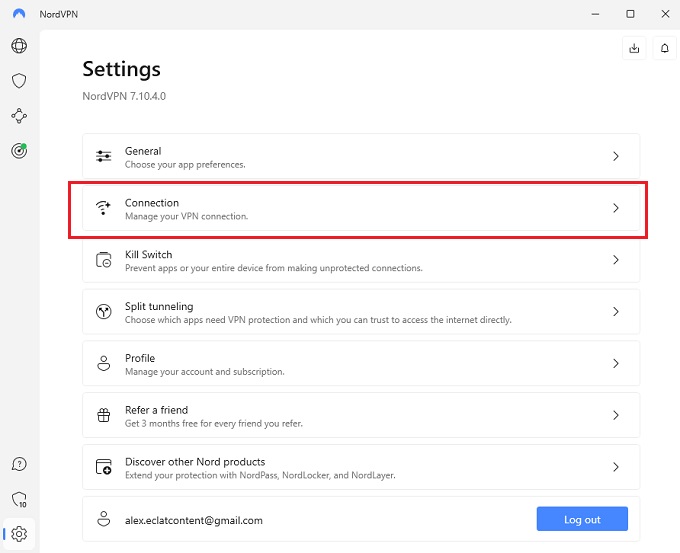Click the NordVPN logo in title bar
This screenshot has height=553, width=680.
[x=19, y=14]
